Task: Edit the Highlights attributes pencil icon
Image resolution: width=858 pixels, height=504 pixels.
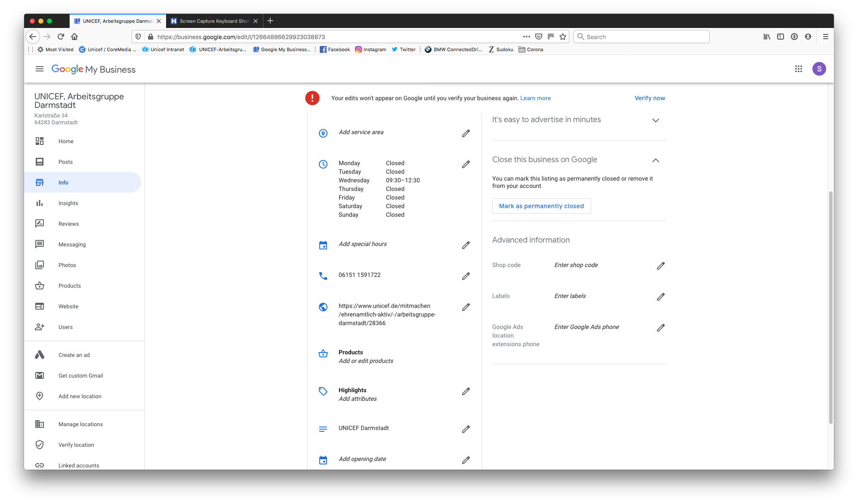Action: tap(466, 391)
